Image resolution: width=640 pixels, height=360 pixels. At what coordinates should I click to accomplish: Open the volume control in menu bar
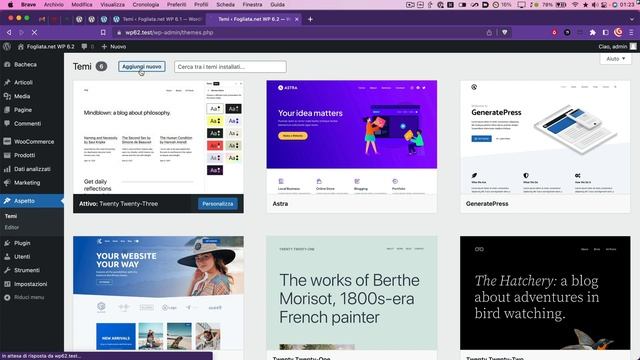pyautogui.click(x=595, y=5)
